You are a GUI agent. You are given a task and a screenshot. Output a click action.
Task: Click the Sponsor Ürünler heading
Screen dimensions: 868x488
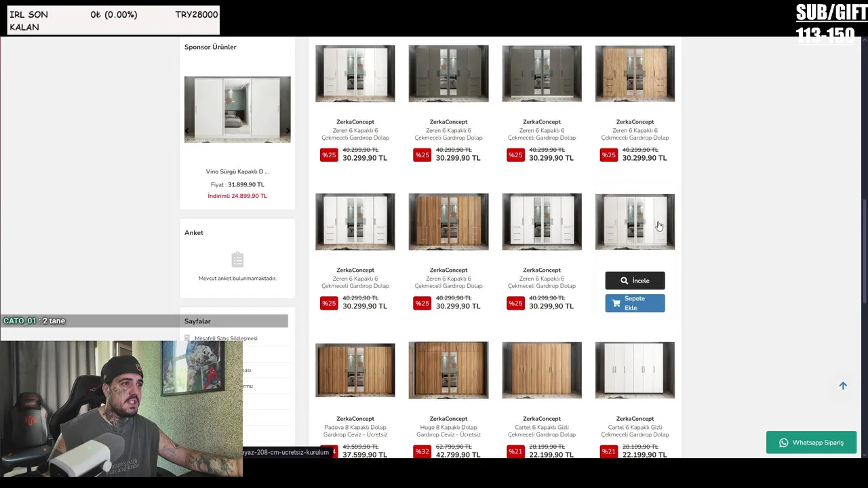(x=210, y=47)
